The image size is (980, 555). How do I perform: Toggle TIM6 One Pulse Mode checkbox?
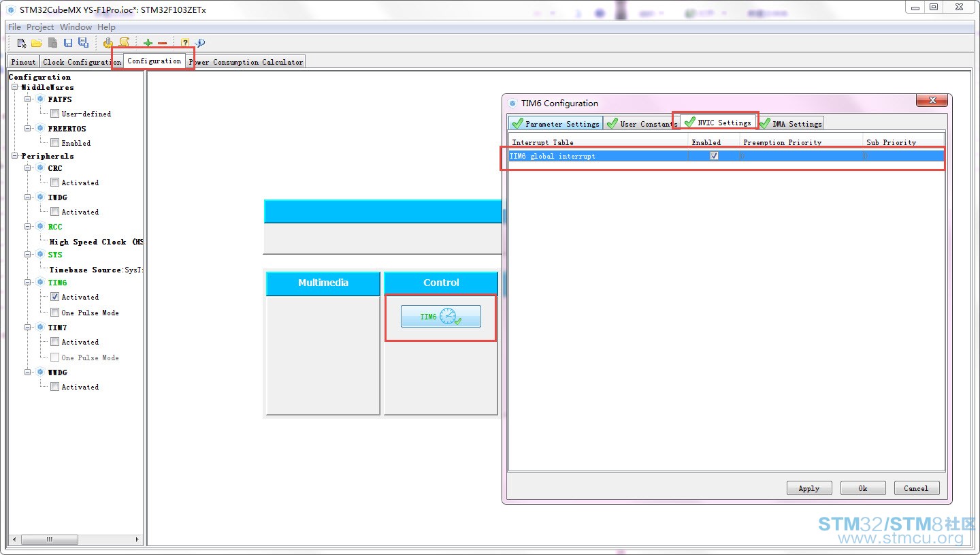coord(55,313)
